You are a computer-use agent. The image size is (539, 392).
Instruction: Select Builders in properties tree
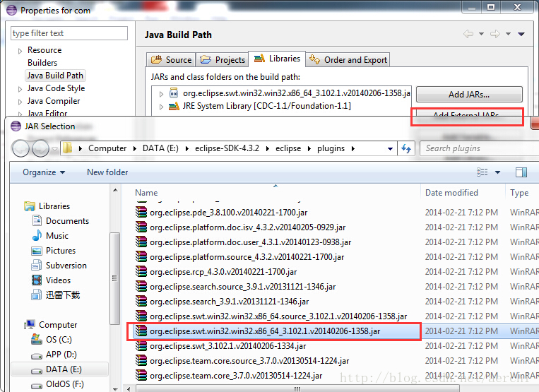pyautogui.click(x=42, y=63)
